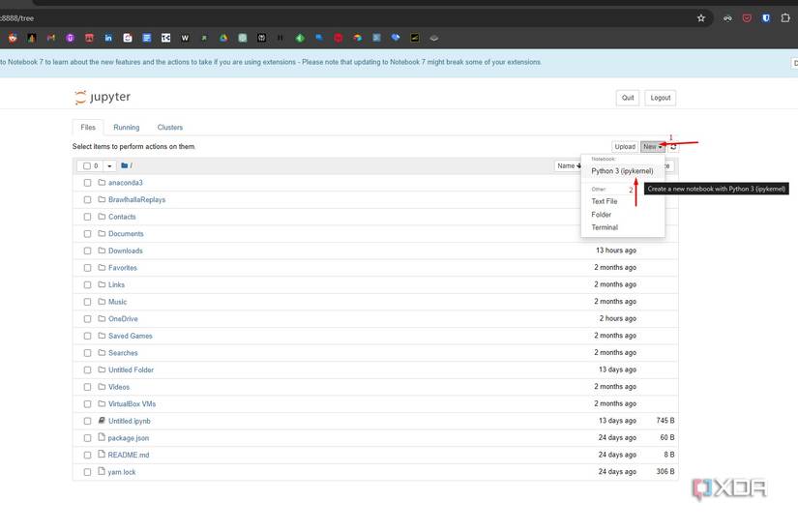Sort files using the Name column header
This screenshot has width=798, height=532.
coord(568,165)
